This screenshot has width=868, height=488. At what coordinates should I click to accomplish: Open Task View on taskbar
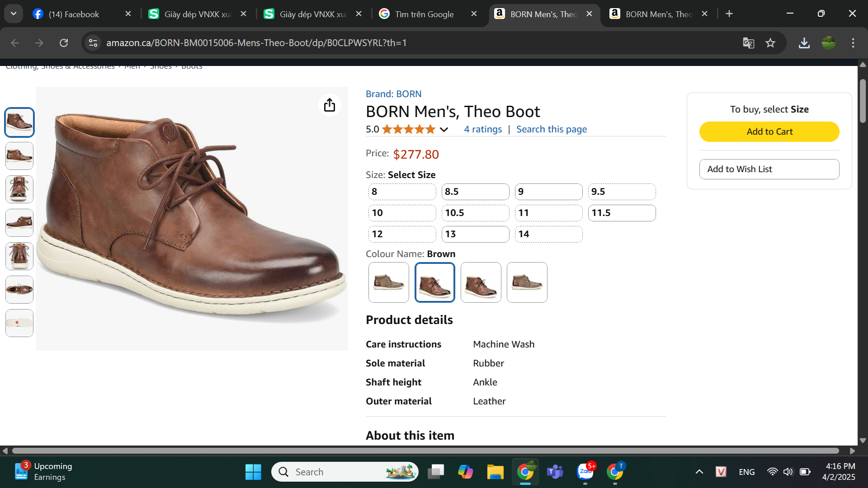coord(436,472)
